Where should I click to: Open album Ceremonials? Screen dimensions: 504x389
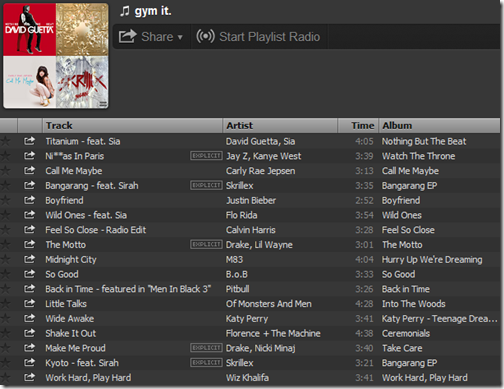click(x=406, y=333)
